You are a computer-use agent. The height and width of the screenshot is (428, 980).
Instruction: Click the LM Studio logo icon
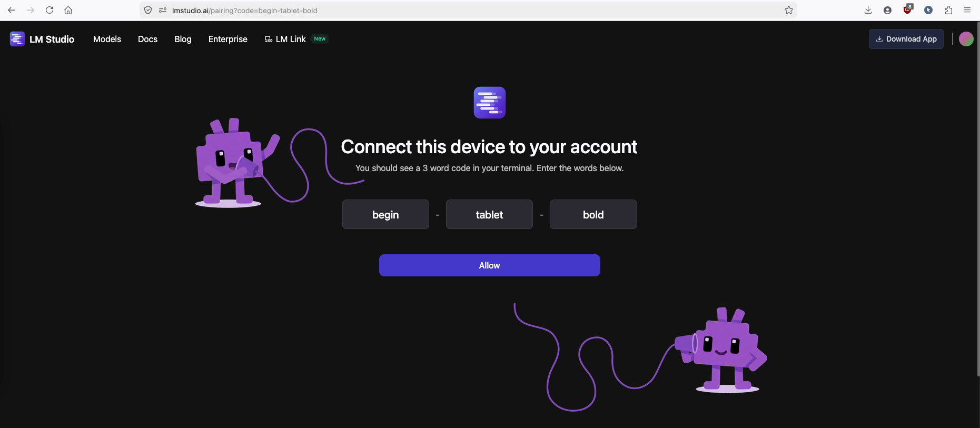click(17, 39)
